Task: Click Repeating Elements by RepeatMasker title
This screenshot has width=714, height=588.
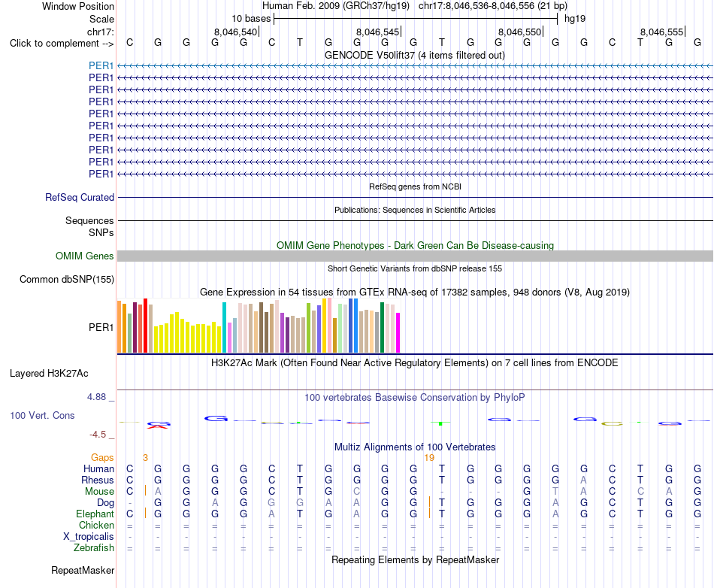Action: 415,559
